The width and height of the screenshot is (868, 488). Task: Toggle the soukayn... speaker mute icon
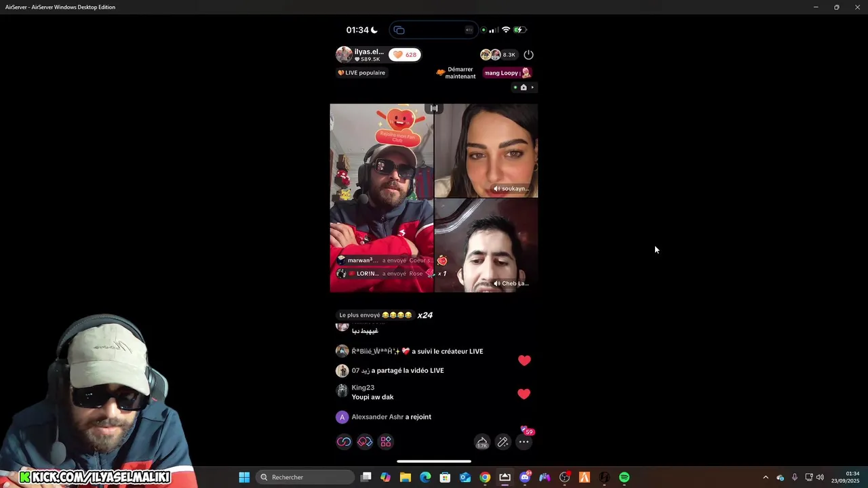point(497,189)
